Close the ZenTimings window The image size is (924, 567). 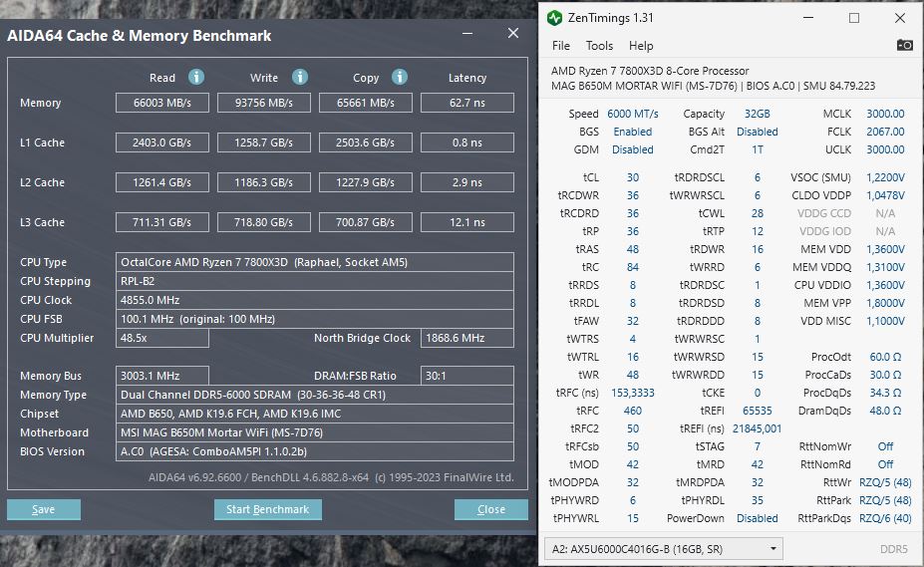(x=900, y=18)
